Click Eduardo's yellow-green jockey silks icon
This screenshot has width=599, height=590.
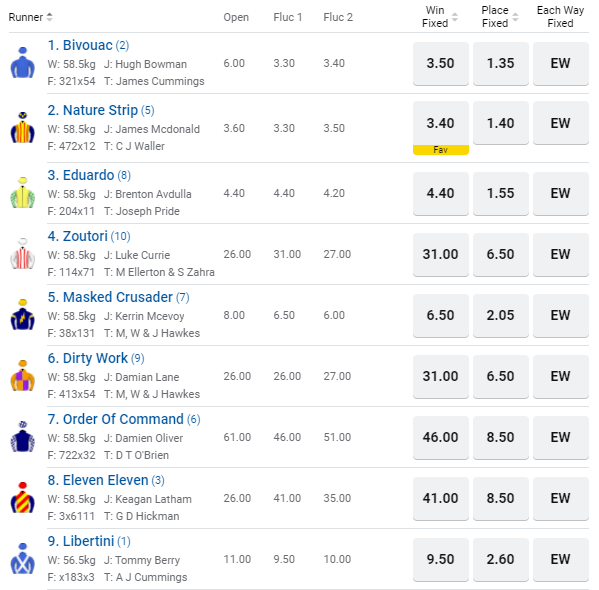[x=23, y=193]
